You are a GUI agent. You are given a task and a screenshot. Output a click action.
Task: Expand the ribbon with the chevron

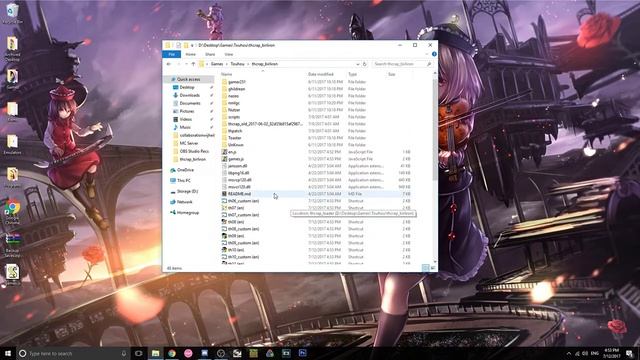point(427,54)
